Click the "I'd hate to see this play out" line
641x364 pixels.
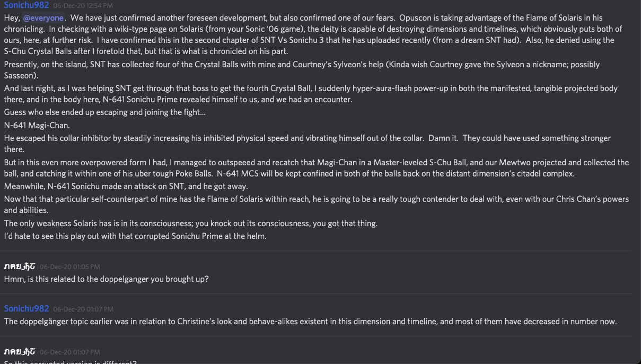(135, 236)
